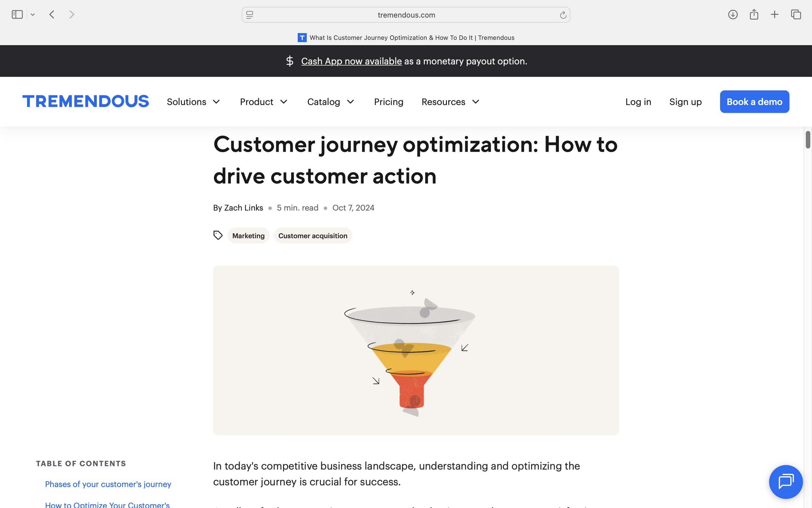The width and height of the screenshot is (812, 508).
Task: Open the Cash App now available link
Action: tap(351, 61)
